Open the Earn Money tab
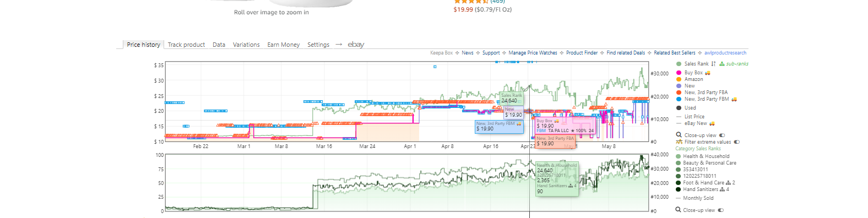The width and height of the screenshot is (868, 218). (x=284, y=45)
